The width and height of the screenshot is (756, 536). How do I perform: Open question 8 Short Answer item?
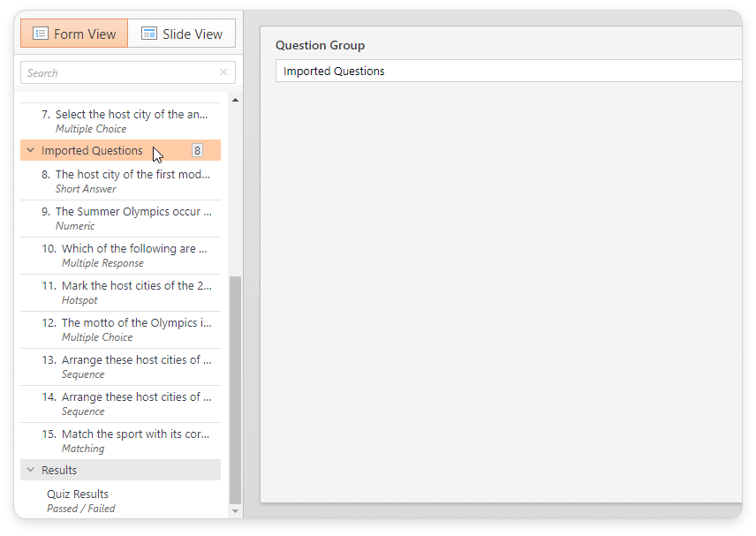point(120,181)
